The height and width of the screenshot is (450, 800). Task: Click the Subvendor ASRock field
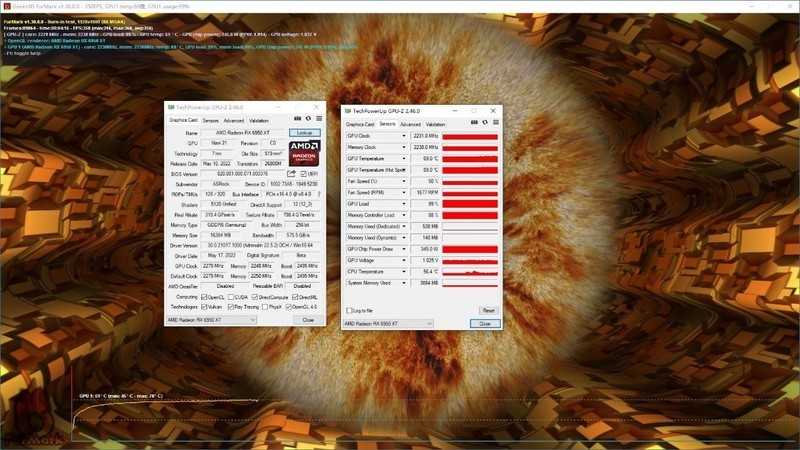tap(220, 184)
